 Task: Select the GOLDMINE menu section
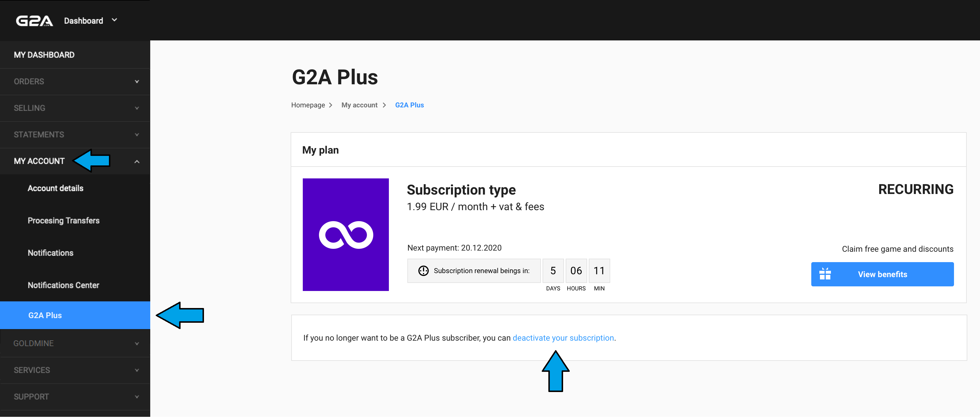pyautogui.click(x=75, y=343)
